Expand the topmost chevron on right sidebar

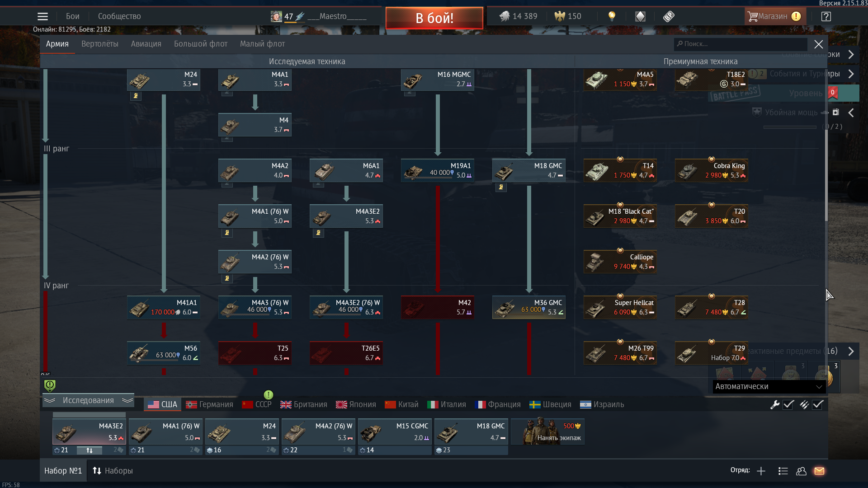851,54
